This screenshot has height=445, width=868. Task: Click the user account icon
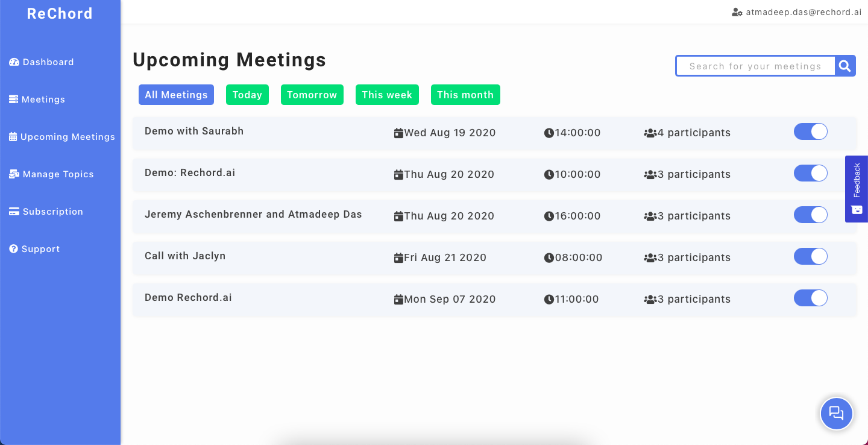point(737,12)
